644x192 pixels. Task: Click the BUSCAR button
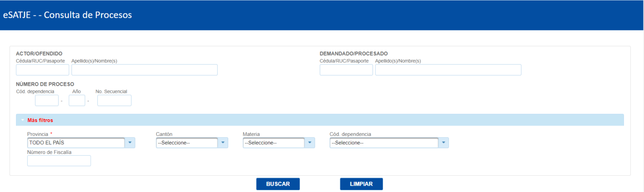(x=278, y=184)
